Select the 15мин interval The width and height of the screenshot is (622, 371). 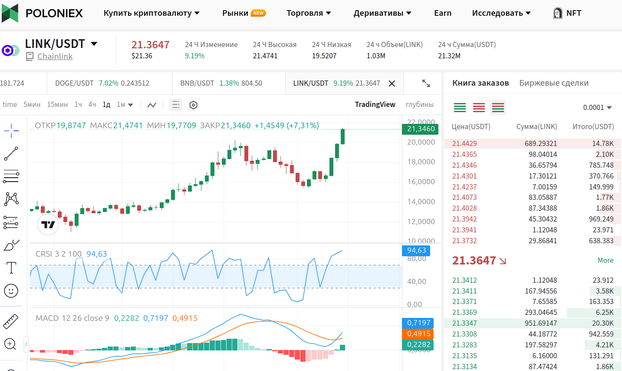click(x=58, y=105)
